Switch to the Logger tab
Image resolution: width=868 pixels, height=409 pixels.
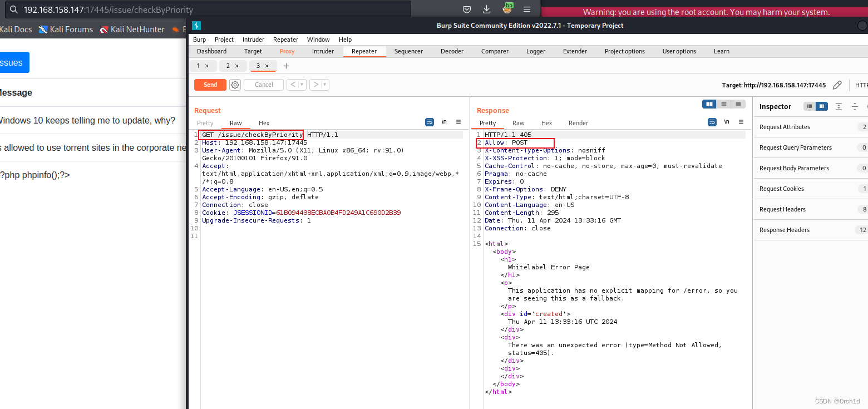coord(536,51)
